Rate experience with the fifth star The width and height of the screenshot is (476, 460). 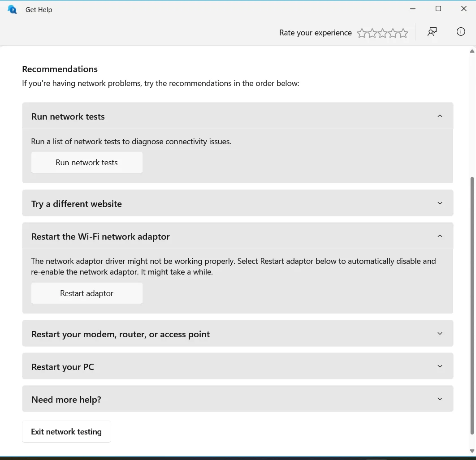pyautogui.click(x=403, y=33)
